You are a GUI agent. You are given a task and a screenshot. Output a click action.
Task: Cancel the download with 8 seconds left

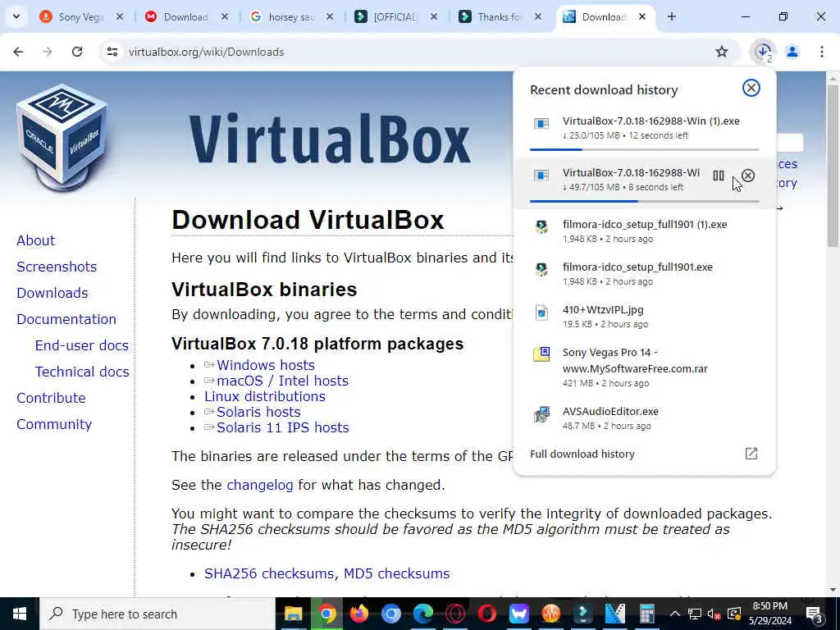[748, 176]
